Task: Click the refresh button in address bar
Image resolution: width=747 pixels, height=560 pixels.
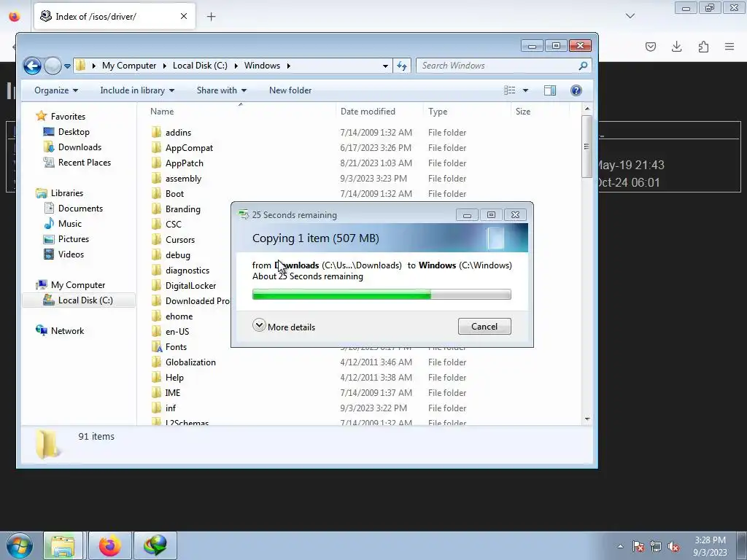Action: (x=402, y=66)
